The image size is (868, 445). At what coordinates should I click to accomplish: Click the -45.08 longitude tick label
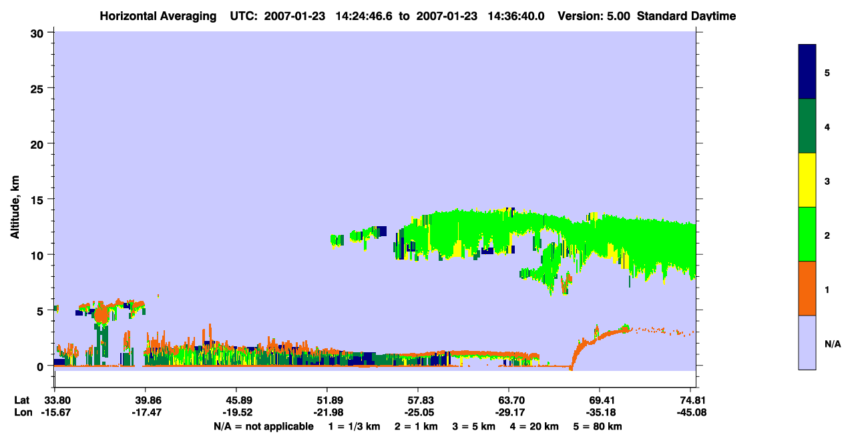tap(690, 413)
